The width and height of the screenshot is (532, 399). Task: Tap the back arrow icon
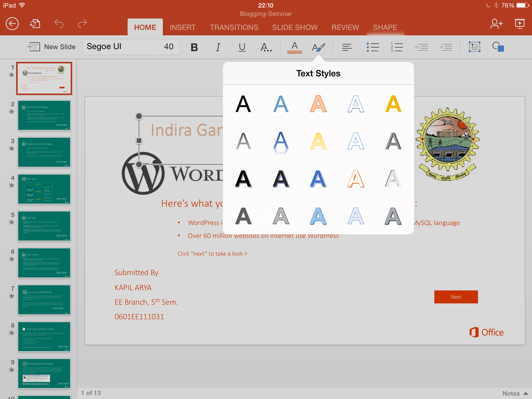[x=12, y=24]
